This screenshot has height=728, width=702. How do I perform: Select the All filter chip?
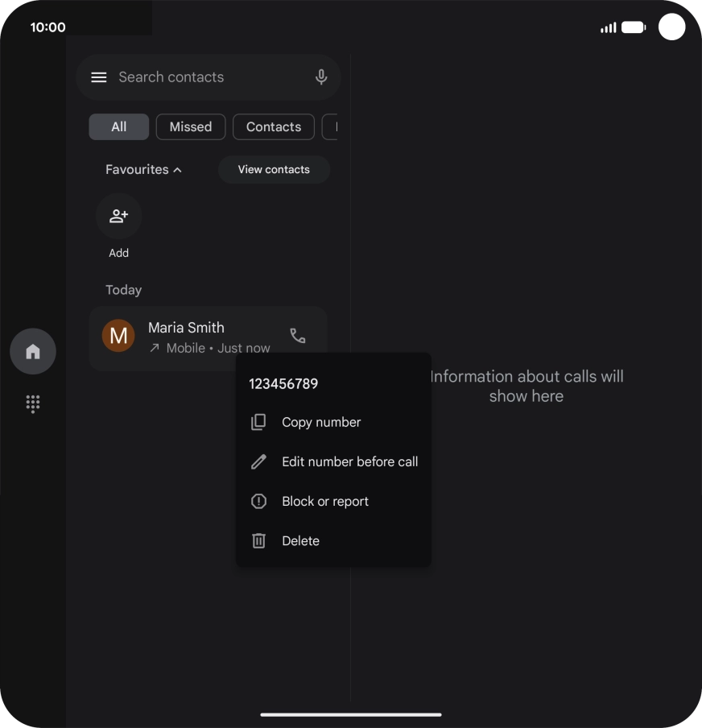pyautogui.click(x=119, y=126)
